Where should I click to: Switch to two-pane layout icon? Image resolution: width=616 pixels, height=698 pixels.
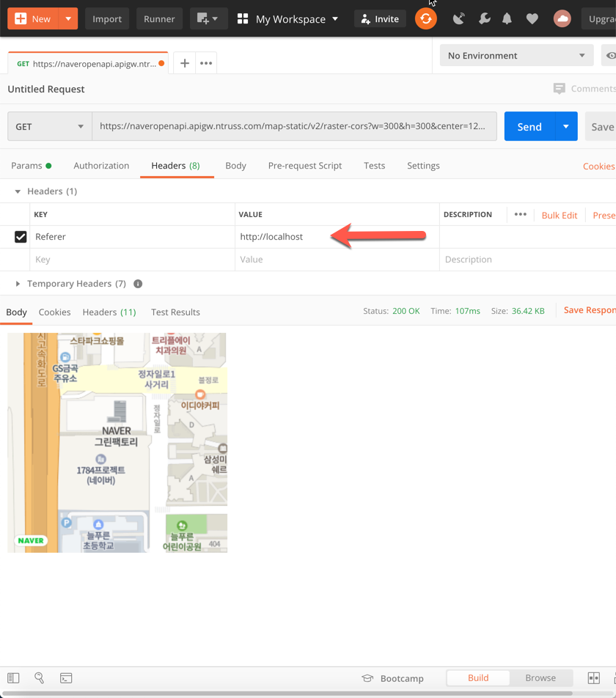[x=594, y=678]
